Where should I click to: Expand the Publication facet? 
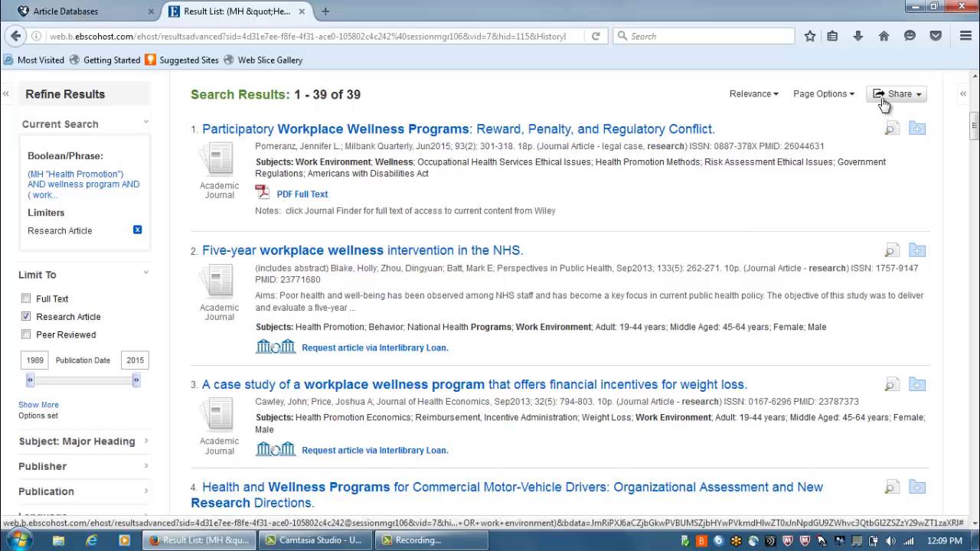pos(84,491)
